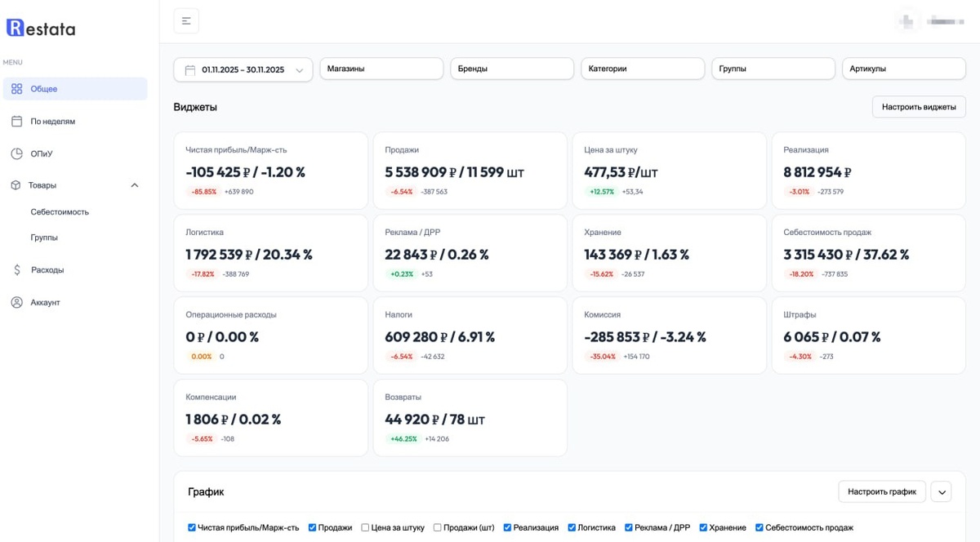
Task: Toggle sidebar with hamburger menu button
Action: point(186,21)
